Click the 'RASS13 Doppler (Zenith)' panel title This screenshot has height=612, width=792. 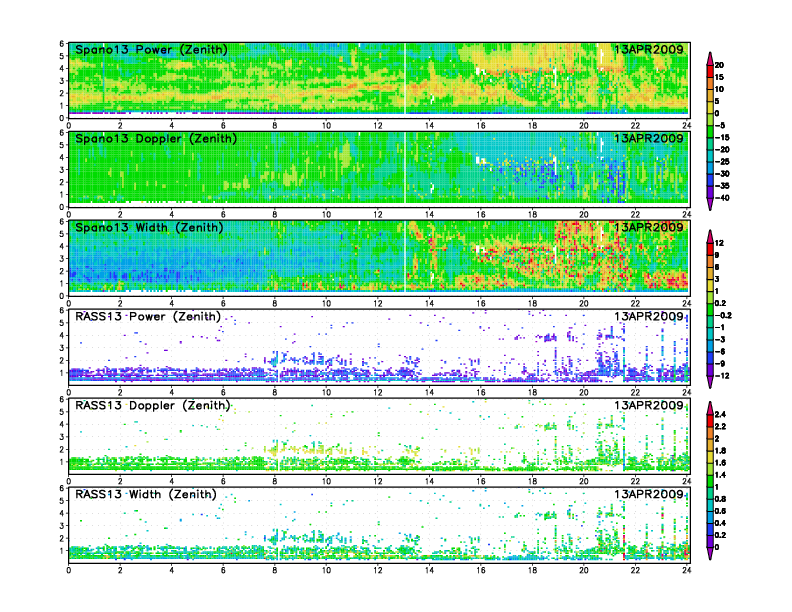(153, 405)
